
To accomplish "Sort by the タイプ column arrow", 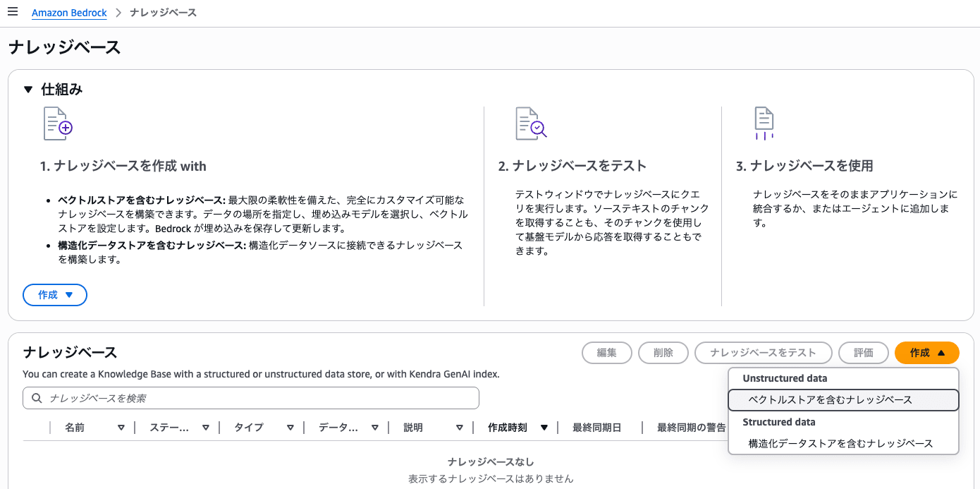I will pyautogui.click(x=290, y=428).
